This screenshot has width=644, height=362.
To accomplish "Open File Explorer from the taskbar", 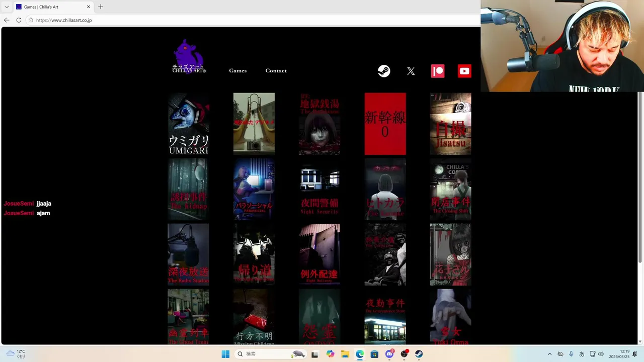I will point(345,354).
